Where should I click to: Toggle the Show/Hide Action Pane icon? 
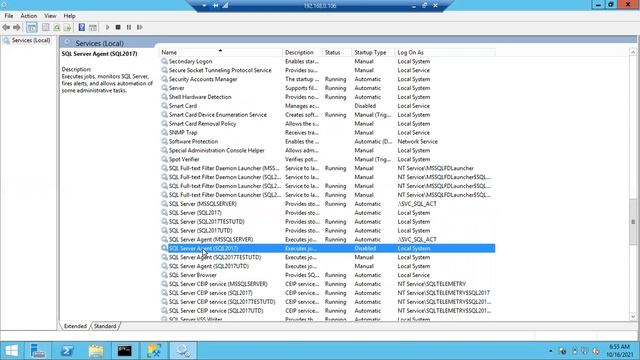click(93, 27)
